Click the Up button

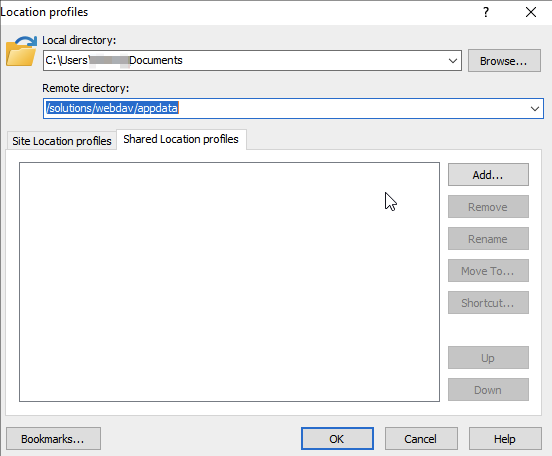click(488, 358)
